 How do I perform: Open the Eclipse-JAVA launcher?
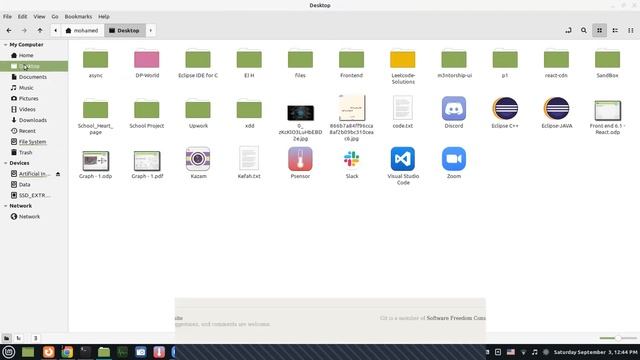pos(556,109)
